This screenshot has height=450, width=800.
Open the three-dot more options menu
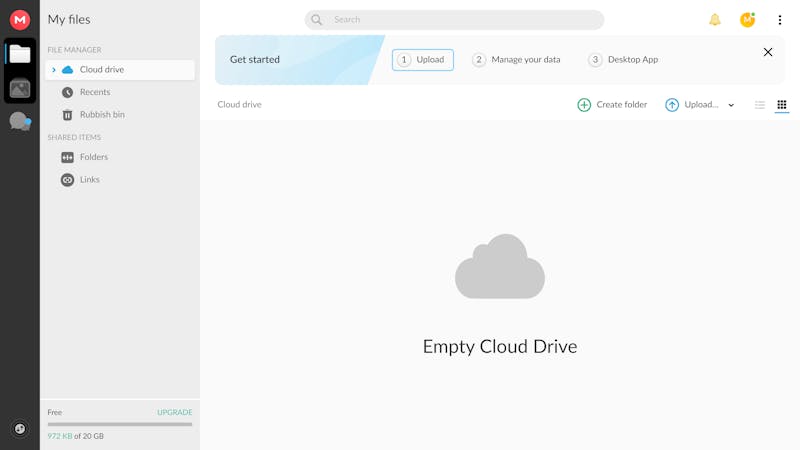(x=780, y=20)
